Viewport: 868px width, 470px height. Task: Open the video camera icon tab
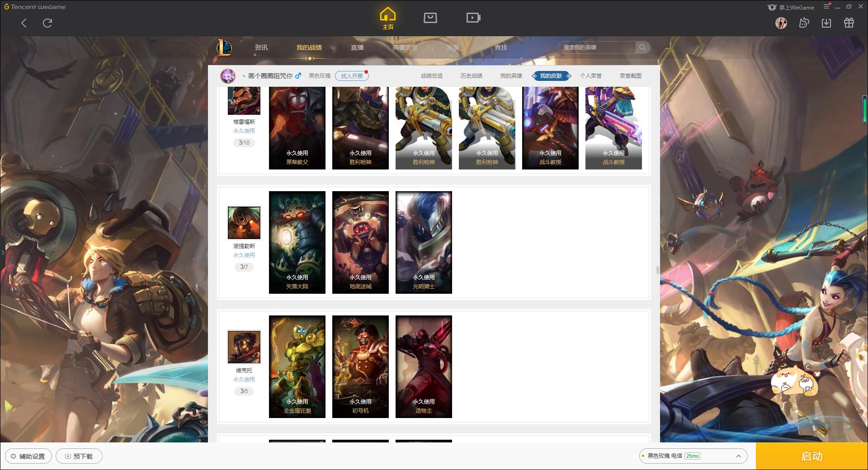473,18
